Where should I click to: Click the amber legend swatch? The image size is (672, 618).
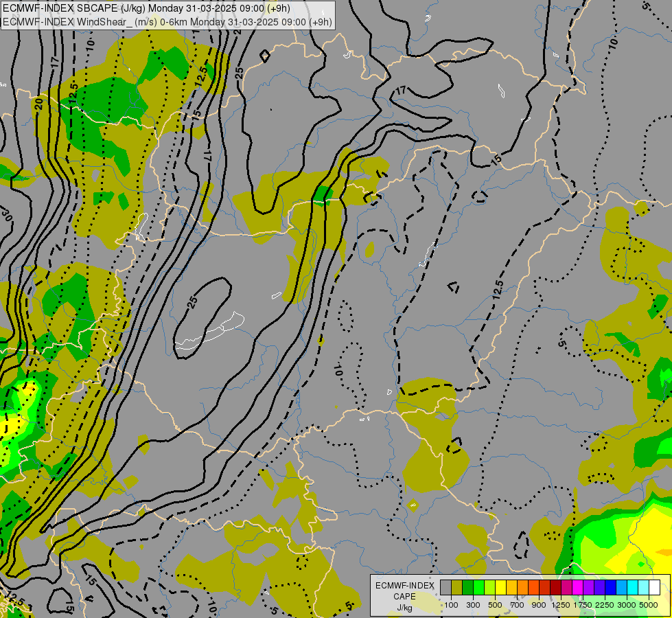tap(511, 588)
